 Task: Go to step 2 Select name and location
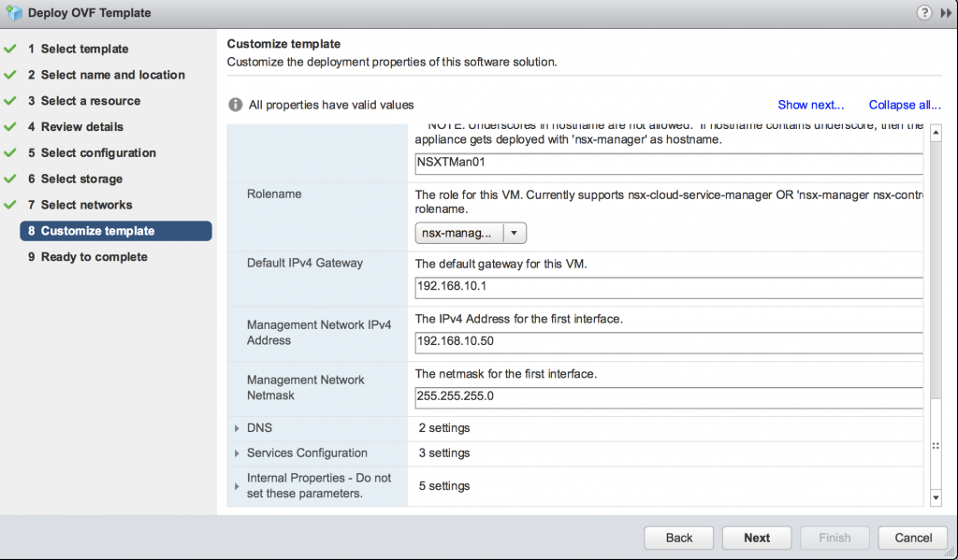[x=107, y=75]
